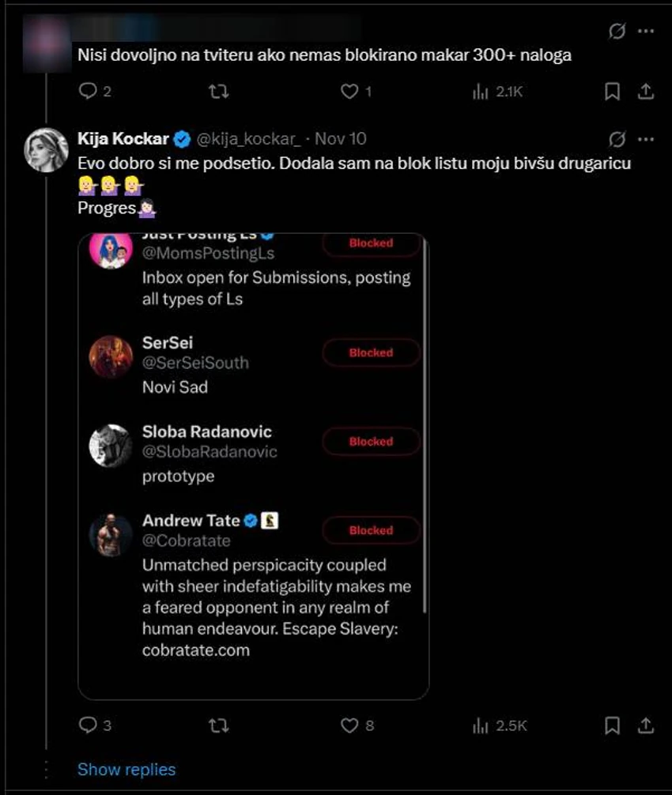
Task: Open analytics for the 2.1K views tweet
Action: click(x=480, y=91)
